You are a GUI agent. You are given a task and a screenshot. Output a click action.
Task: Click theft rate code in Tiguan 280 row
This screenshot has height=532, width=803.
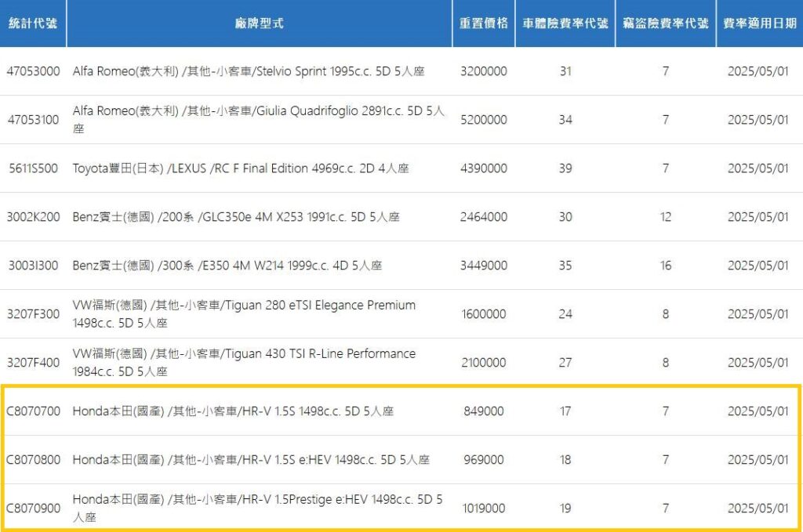[x=665, y=314]
